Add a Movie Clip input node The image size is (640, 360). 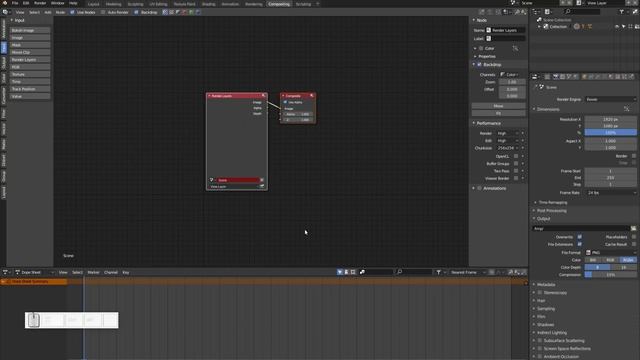[30, 52]
